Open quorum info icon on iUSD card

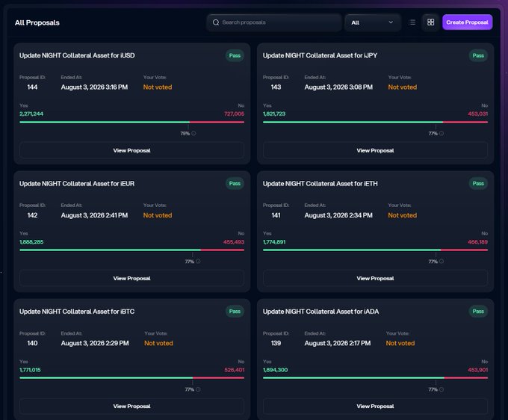point(193,133)
